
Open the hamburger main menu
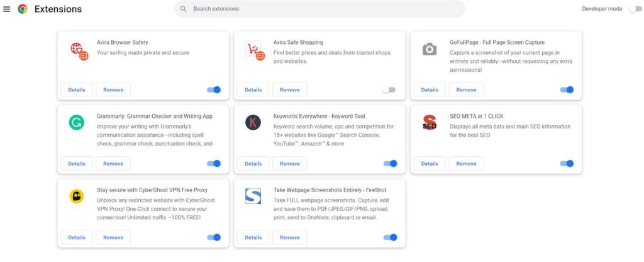(6, 9)
